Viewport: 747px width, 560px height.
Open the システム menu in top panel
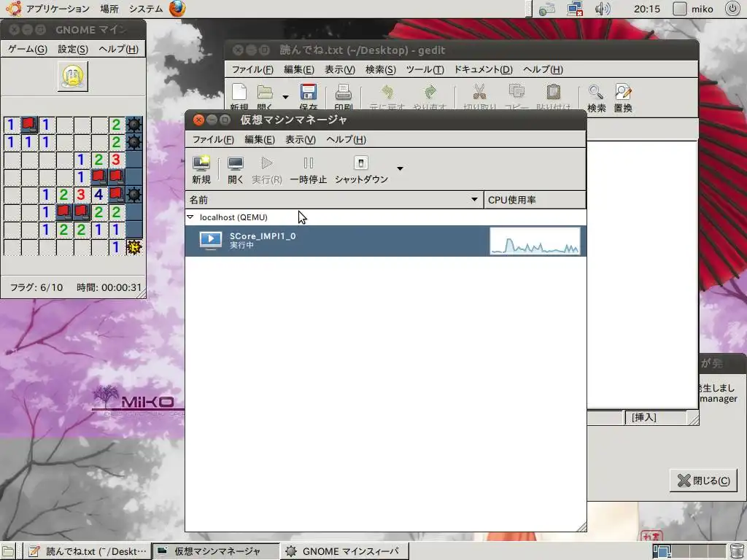[146, 9]
